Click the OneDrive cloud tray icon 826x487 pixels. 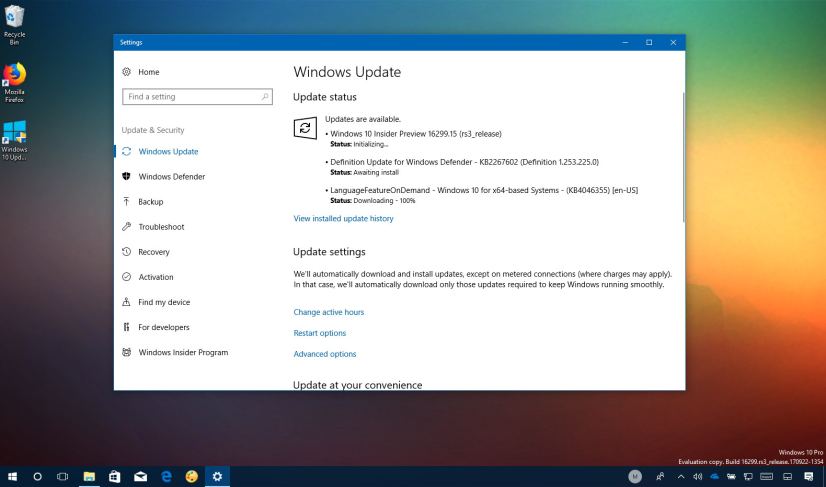point(714,476)
